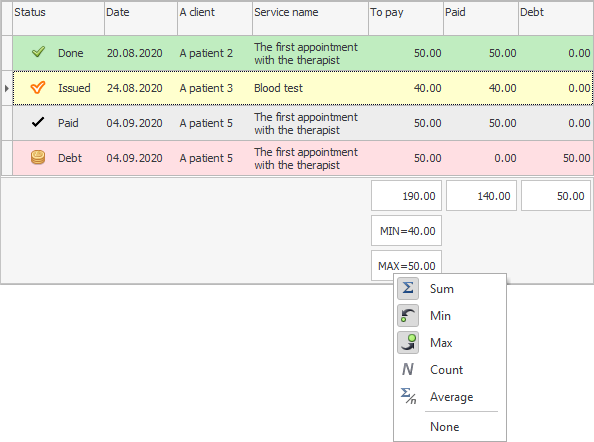Click the Debt total 50.00 footer cell
Screen dimensions: 594x442
coord(556,196)
